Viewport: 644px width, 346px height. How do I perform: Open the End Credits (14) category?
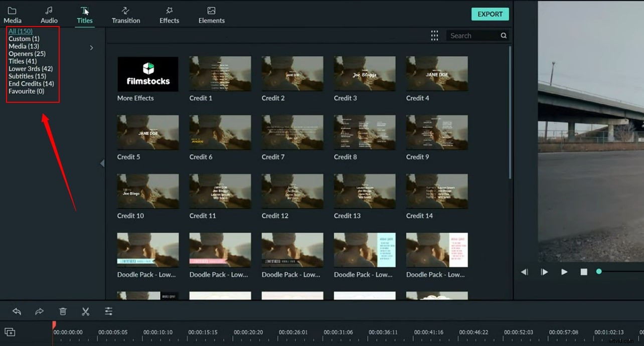coord(31,84)
